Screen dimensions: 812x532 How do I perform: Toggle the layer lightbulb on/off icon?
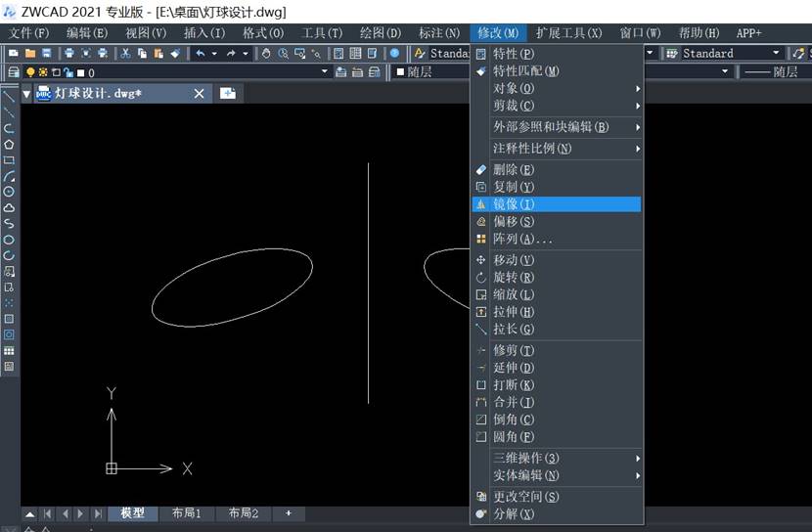coord(30,72)
